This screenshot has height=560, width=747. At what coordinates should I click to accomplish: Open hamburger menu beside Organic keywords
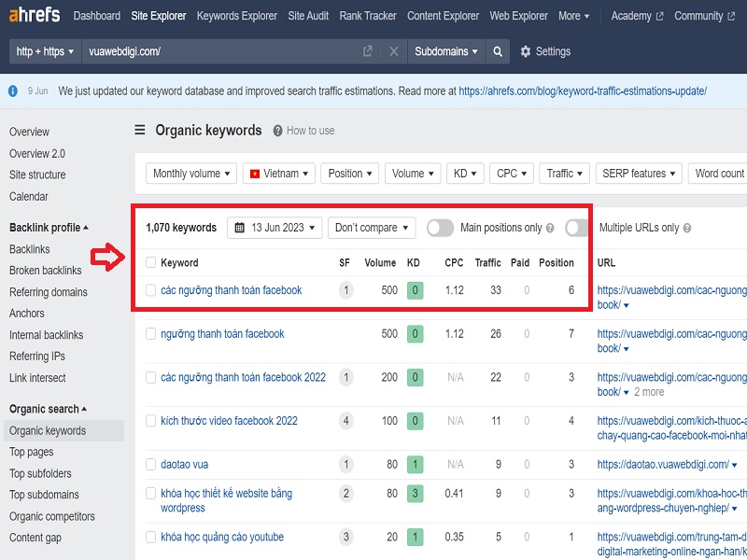[139, 130]
